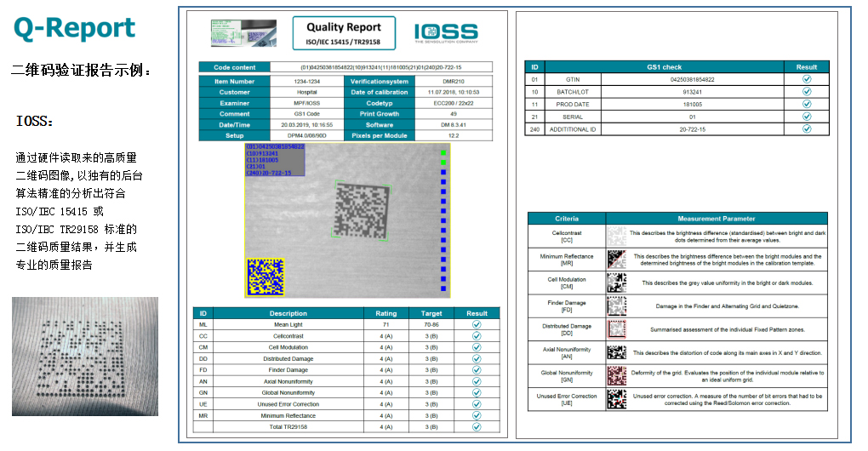Click the Mean Light result checkmark

(x=477, y=324)
